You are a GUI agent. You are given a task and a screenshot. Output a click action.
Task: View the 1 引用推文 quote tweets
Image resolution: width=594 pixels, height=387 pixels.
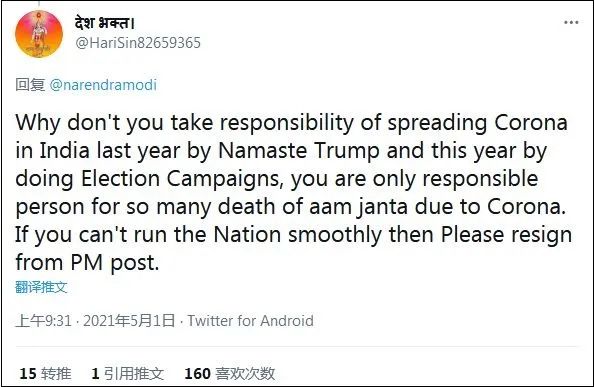pyautogui.click(x=127, y=373)
